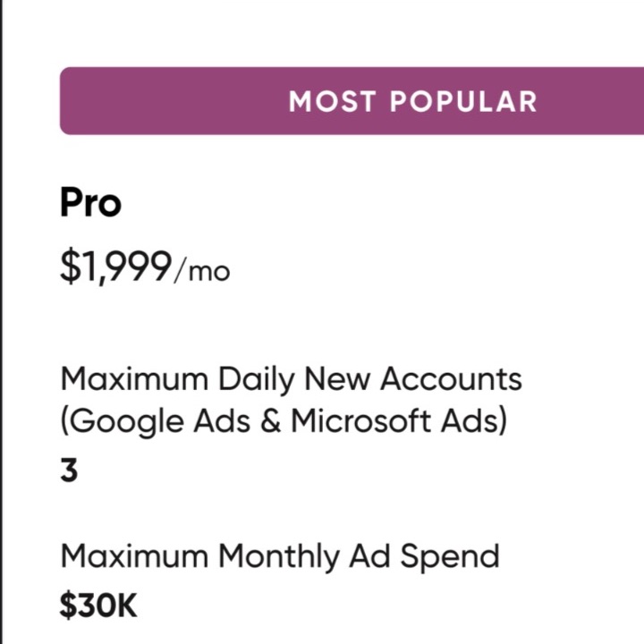Click the word Spend in the ad label
Viewport: 644px width, 644px height.
tap(450, 557)
